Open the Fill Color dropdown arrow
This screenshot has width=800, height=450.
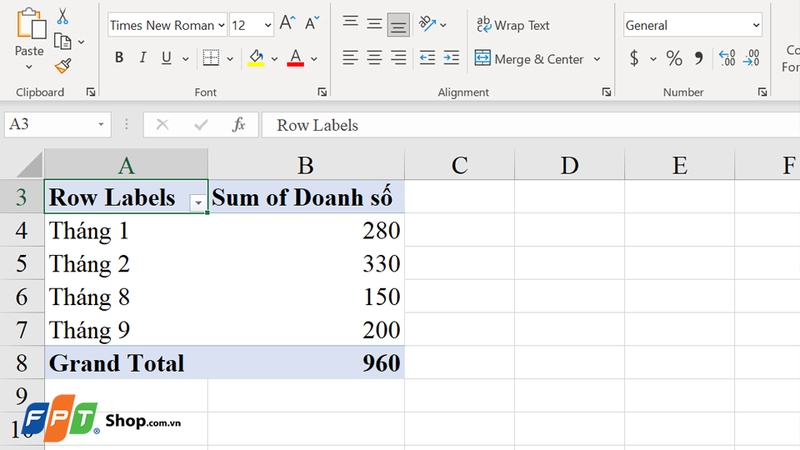pos(274,59)
